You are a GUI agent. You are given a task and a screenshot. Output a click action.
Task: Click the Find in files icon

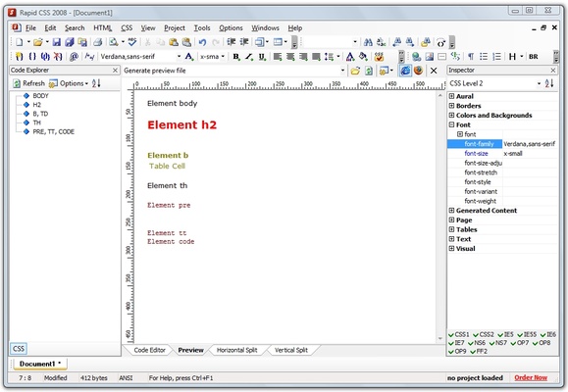tap(426, 42)
